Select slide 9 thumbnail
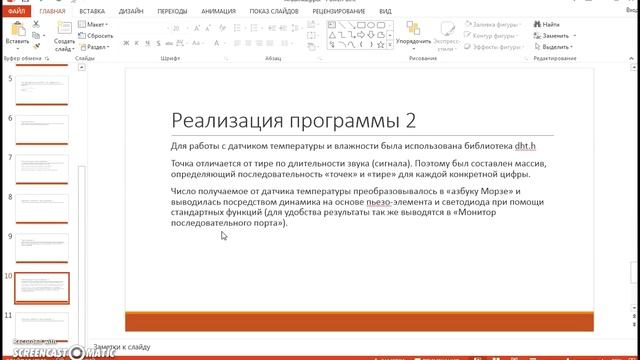This screenshot has width=640, height=360. tap(42, 248)
